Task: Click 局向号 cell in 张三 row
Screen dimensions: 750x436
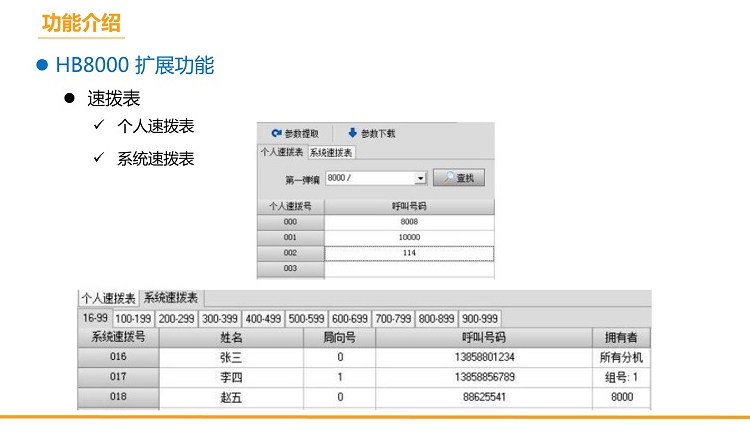Action: coord(340,357)
